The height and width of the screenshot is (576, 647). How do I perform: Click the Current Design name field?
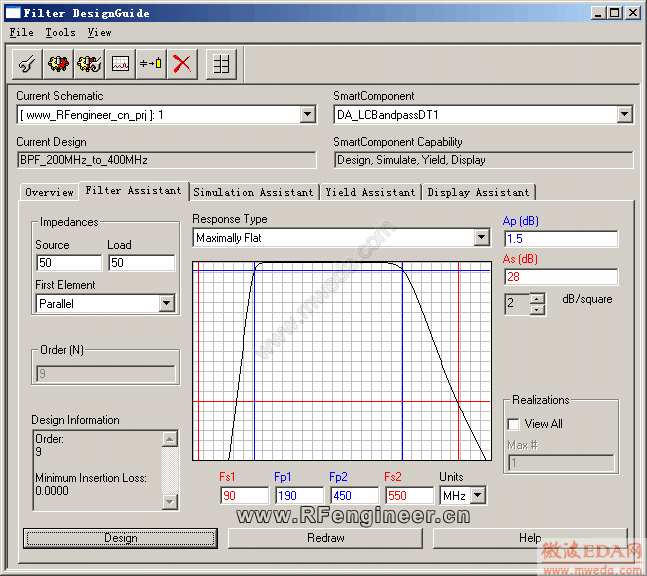pos(167,160)
